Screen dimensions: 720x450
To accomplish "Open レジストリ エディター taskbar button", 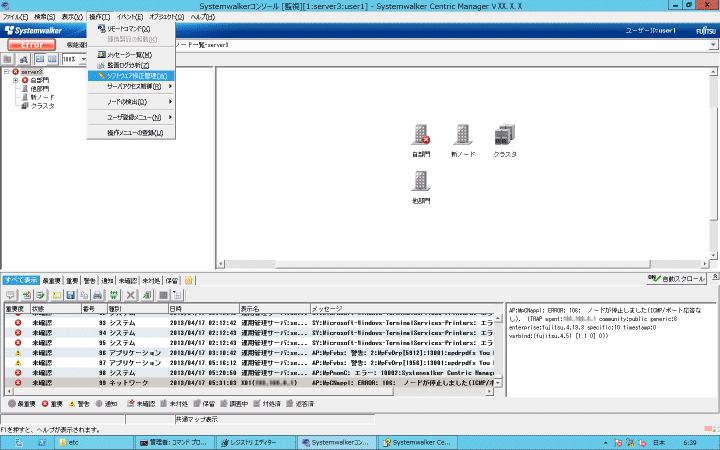I will [x=255, y=443].
